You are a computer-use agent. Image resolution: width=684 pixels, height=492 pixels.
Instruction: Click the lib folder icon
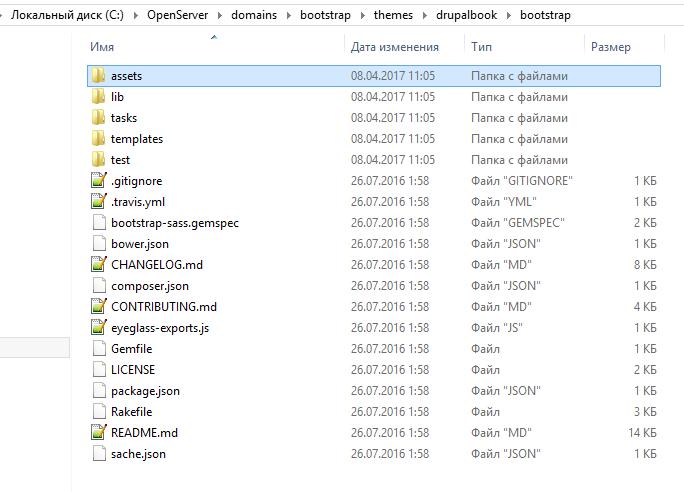tap(99, 96)
